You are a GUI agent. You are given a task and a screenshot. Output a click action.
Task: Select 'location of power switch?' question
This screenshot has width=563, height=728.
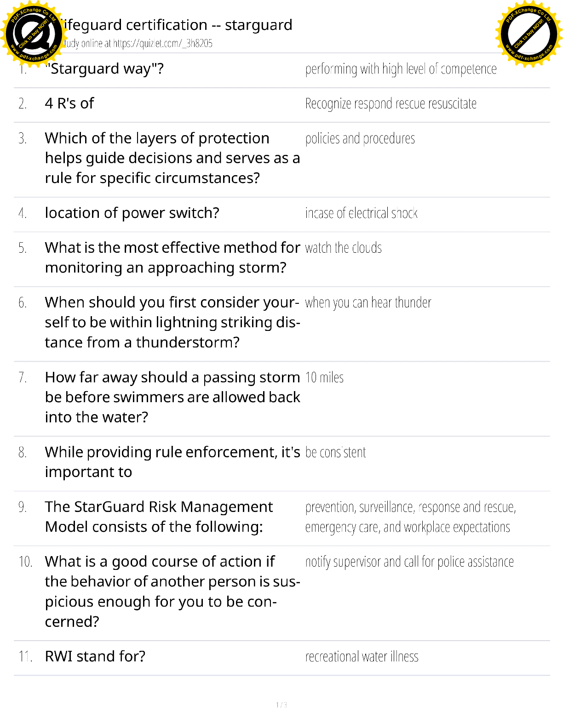point(132,213)
